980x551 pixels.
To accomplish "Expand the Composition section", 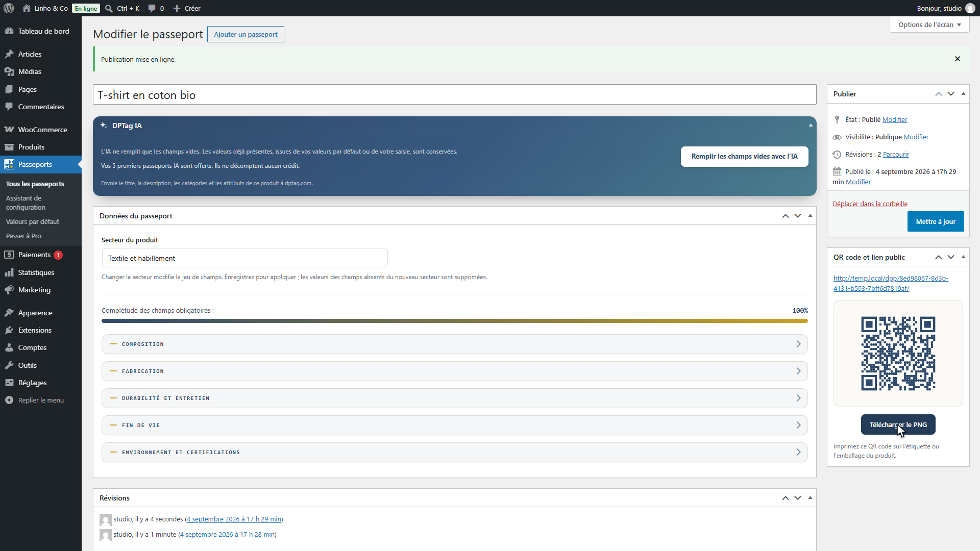I will coord(454,344).
